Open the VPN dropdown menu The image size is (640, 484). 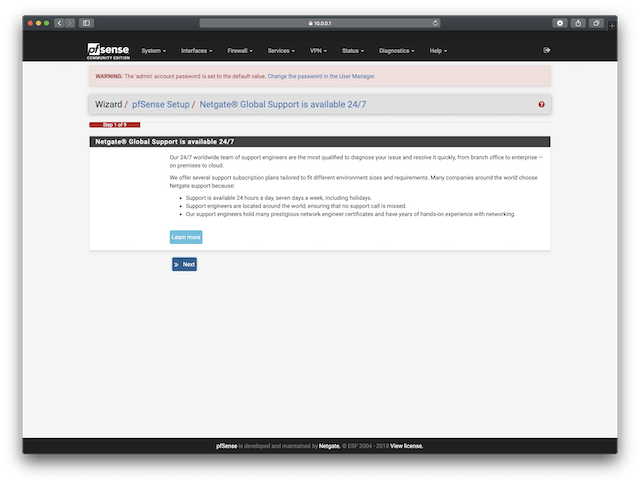coord(318,51)
